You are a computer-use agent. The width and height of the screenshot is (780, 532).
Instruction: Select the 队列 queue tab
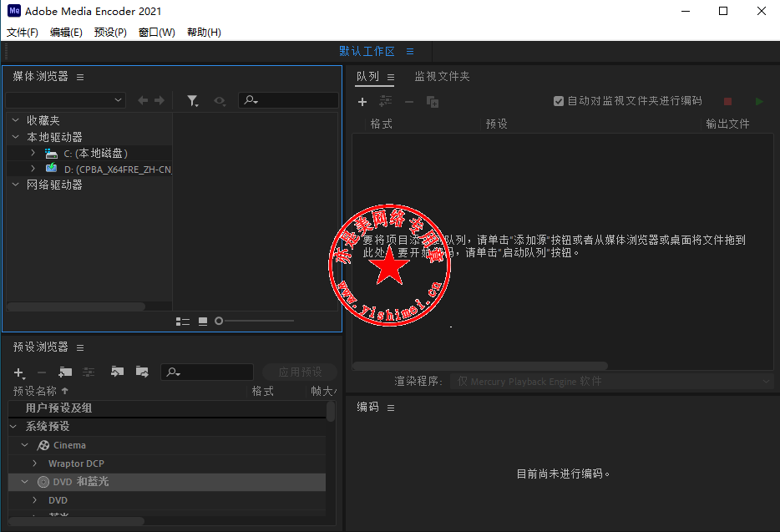367,76
